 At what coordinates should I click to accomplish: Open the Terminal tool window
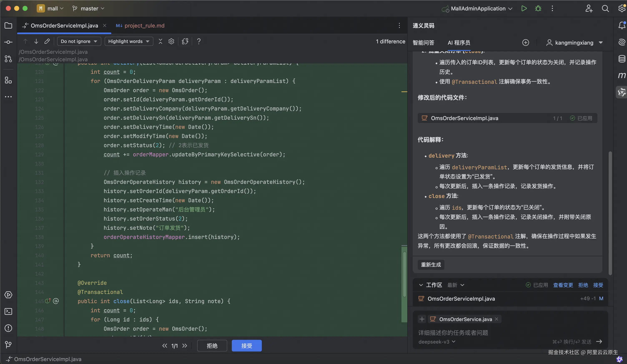(8, 311)
